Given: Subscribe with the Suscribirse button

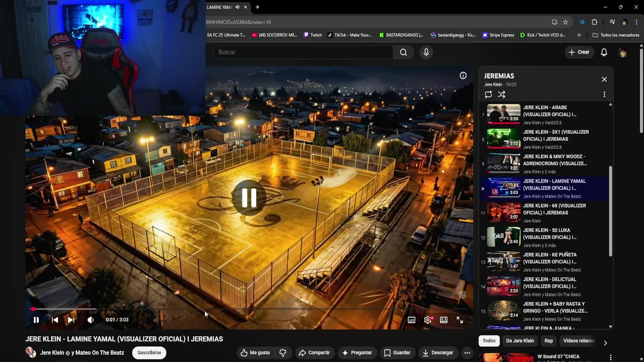Looking at the screenshot, I should [x=149, y=353].
